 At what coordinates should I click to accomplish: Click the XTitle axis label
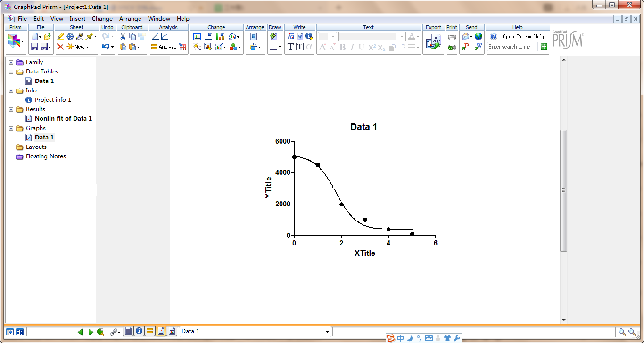365,253
